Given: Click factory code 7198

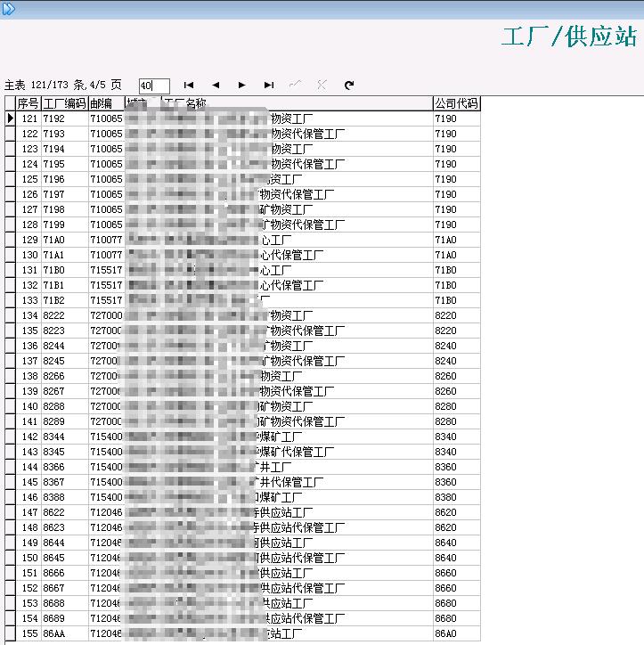Looking at the screenshot, I should tap(53, 209).
